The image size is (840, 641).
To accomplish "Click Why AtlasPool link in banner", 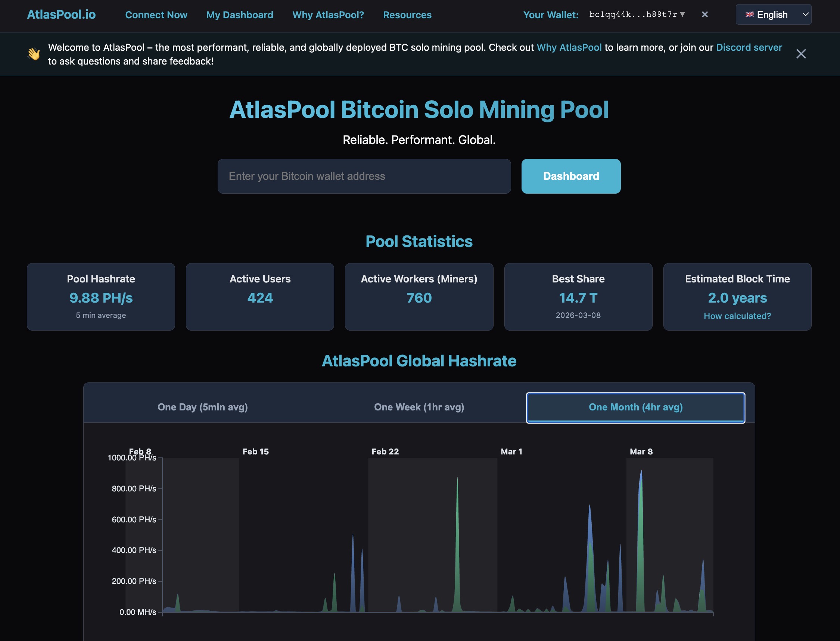I will pyautogui.click(x=569, y=47).
